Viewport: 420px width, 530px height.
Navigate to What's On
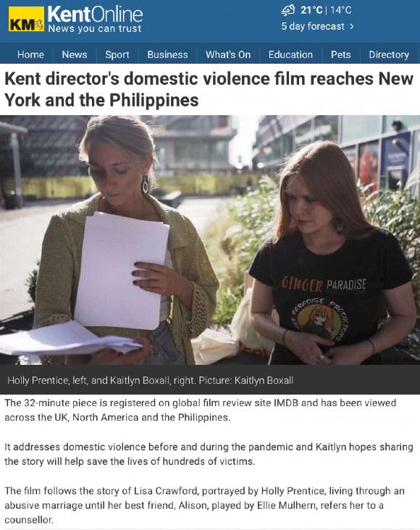[x=228, y=54]
